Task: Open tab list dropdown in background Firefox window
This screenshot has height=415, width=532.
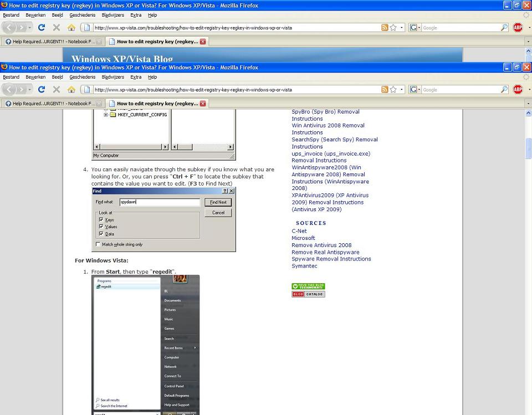Action: pos(528,42)
